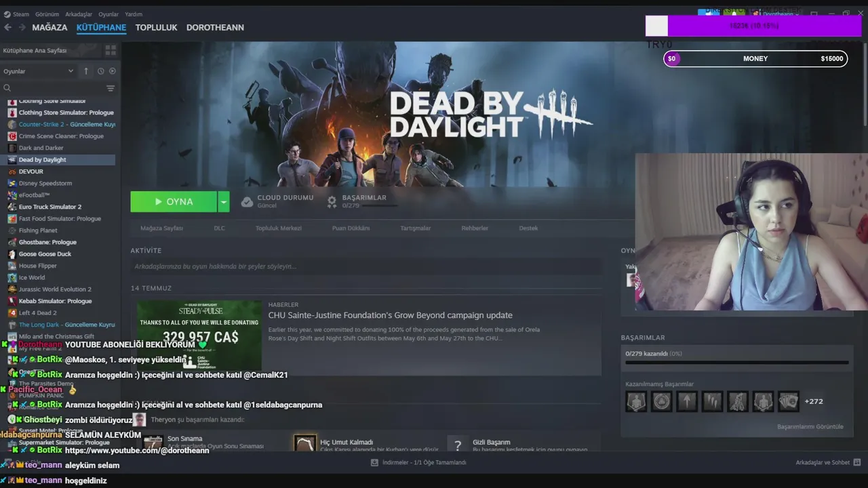Open Başarımlarımı Görüntüle link
The image size is (868, 488).
pyautogui.click(x=810, y=427)
